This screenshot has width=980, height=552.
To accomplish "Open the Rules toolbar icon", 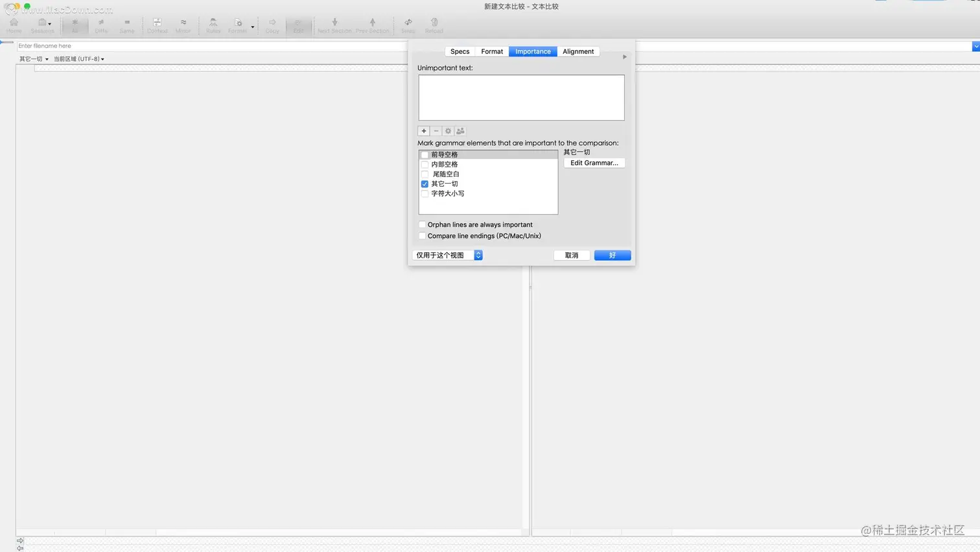I will [213, 25].
